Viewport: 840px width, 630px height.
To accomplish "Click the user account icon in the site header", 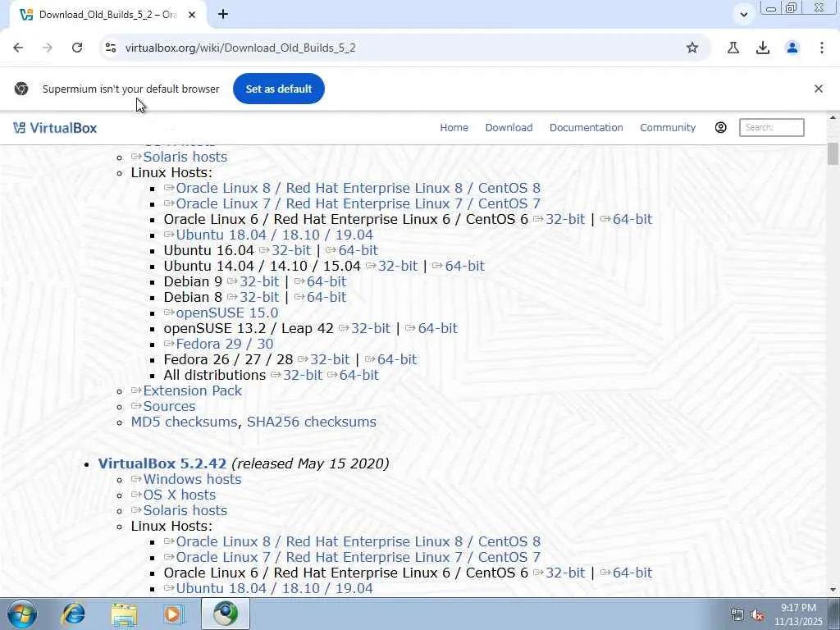I will click(720, 127).
